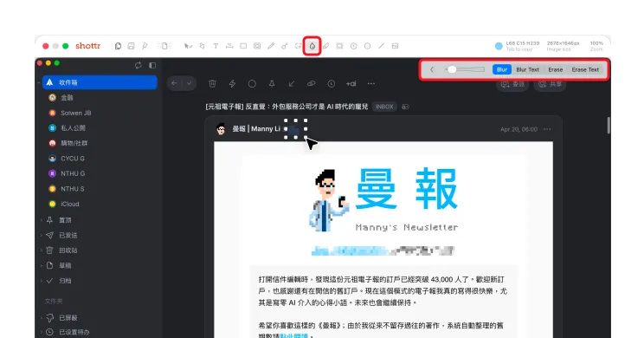
Task: Select the step counter tool in Shottr
Action: (x=354, y=46)
